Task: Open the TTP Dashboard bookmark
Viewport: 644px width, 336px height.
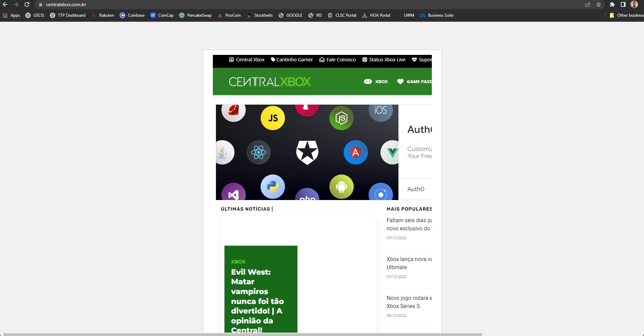Action: tap(68, 15)
